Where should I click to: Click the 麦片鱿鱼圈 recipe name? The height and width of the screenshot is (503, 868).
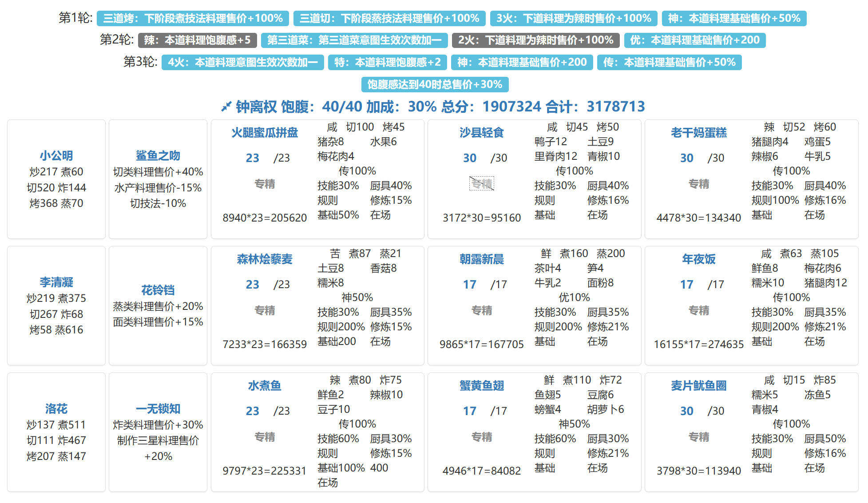698,385
